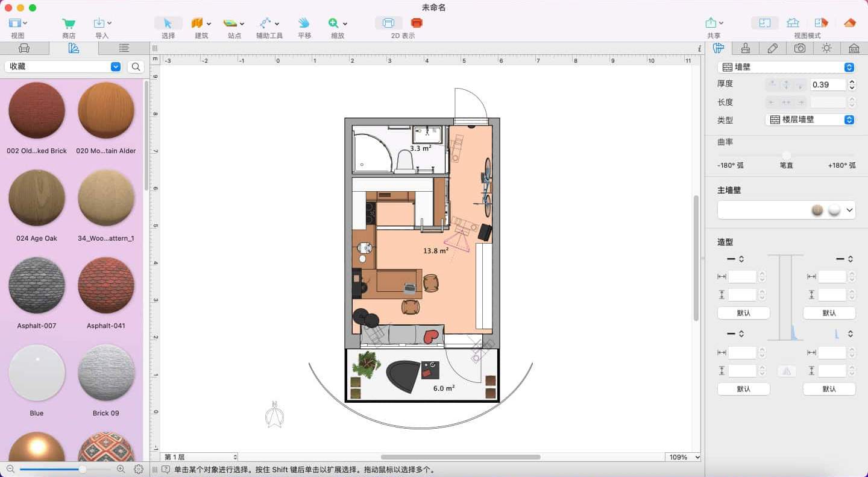Click the library search magnifier icon
This screenshot has height=477, width=868.
(136, 67)
